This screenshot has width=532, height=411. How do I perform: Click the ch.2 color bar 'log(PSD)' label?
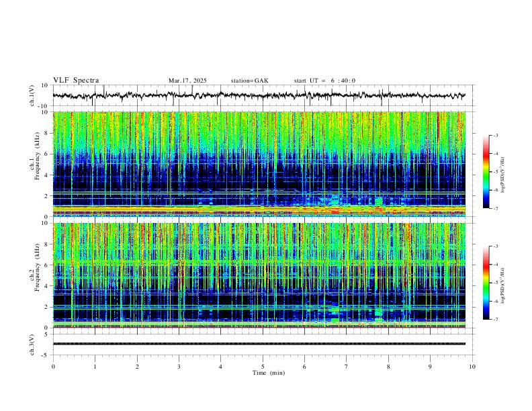[503, 285]
